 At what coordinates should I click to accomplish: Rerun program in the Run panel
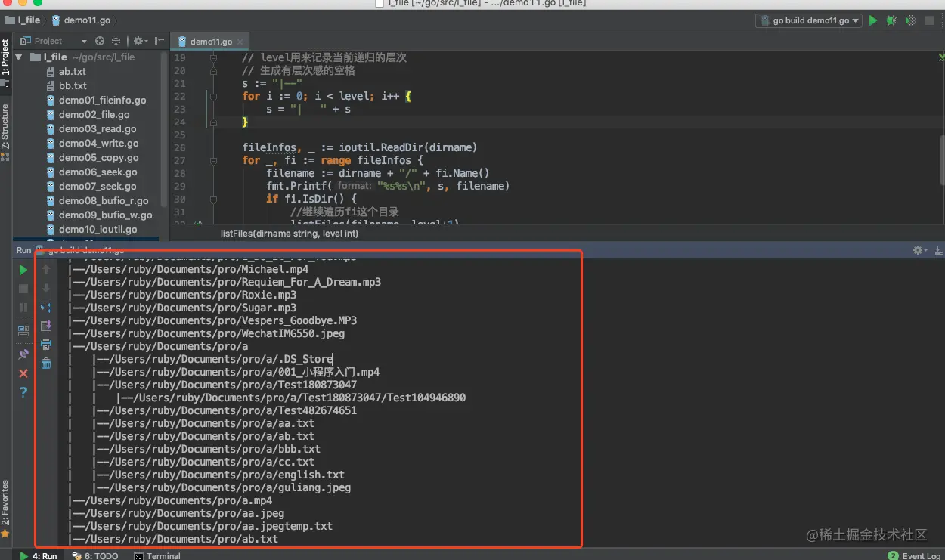click(x=23, y=270)
